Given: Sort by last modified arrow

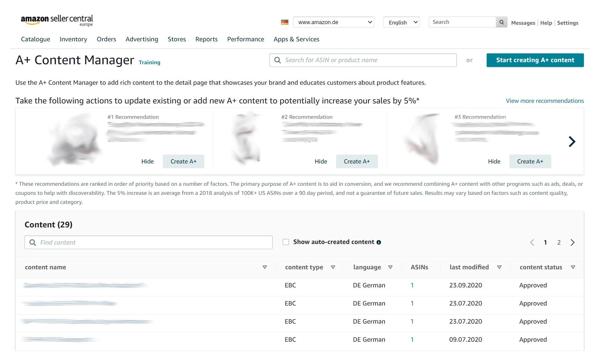Looking at the screenshot, I should (x=499, y=267).
